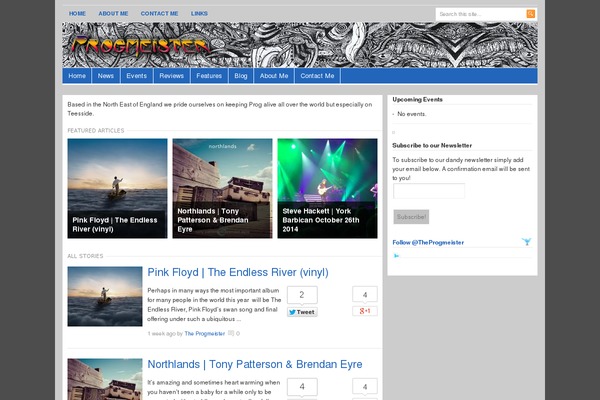Screen dimensions: 600x400
Task: Click the comment count 0 under Pink Floyd story
Action: pos(238,333)
